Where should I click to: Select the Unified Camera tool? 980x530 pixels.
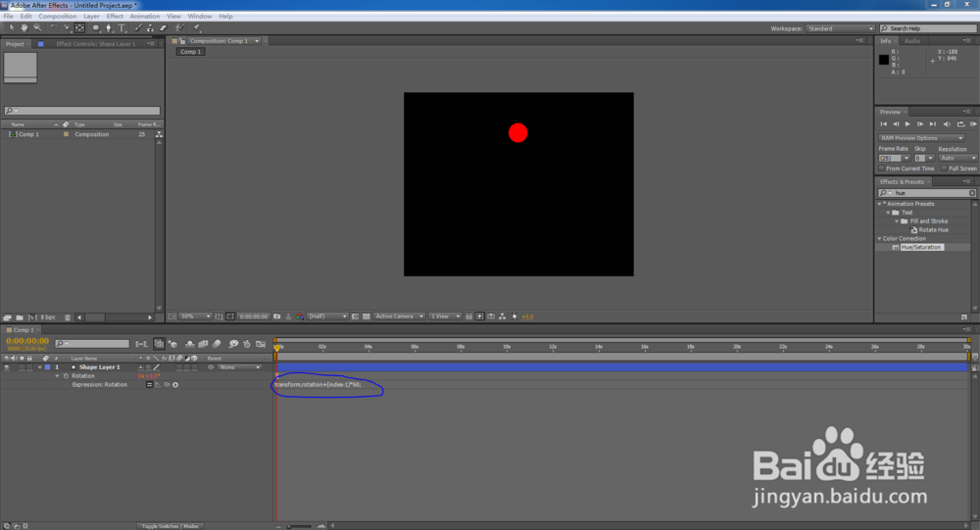(x=67, y=28)
